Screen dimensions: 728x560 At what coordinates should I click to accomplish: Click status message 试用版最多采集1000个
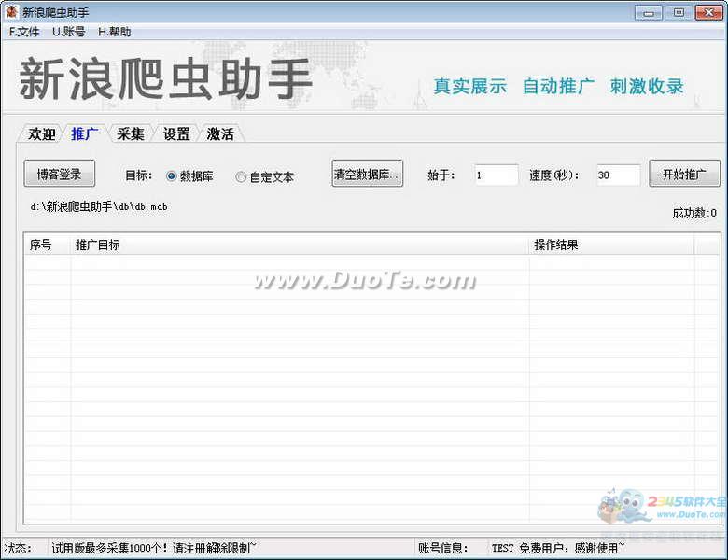(x=153, y=549)
